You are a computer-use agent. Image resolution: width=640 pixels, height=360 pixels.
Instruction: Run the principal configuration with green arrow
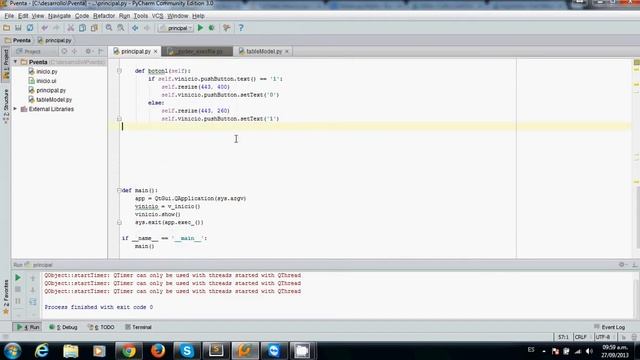[200, 28]
